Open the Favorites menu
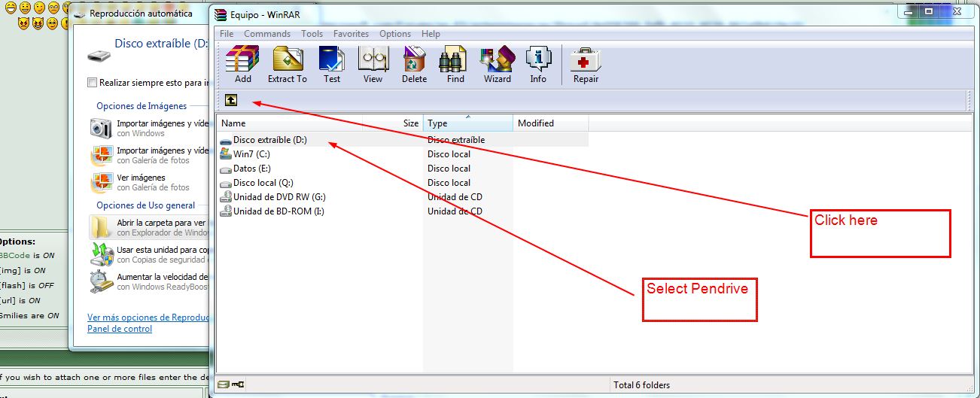This screenshot has width=980, height=398. click(351, 34)
